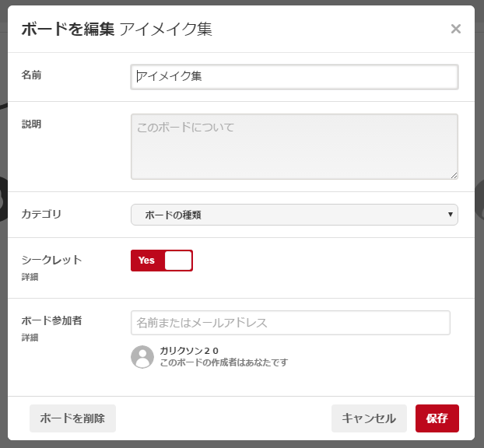Click the ガリクソン20 user avatar icon
484x448 pixels.
point(142,357)
